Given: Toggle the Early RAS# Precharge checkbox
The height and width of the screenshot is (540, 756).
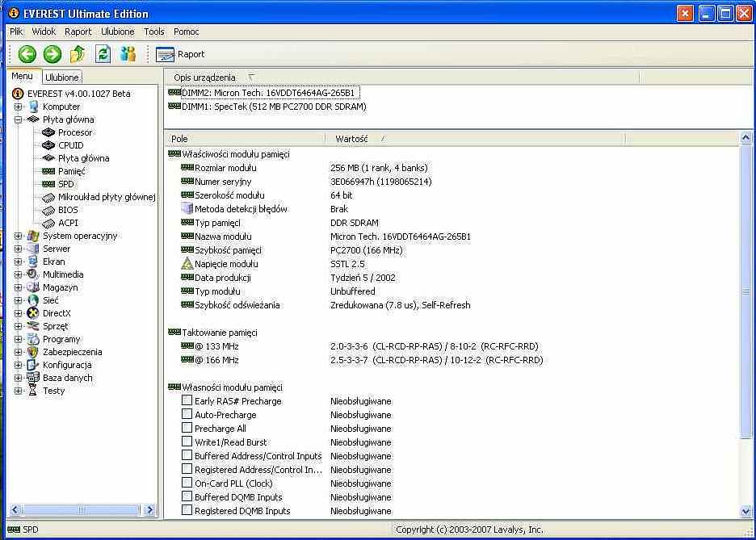Looking at the screenshot, I should tap(187, 400).
